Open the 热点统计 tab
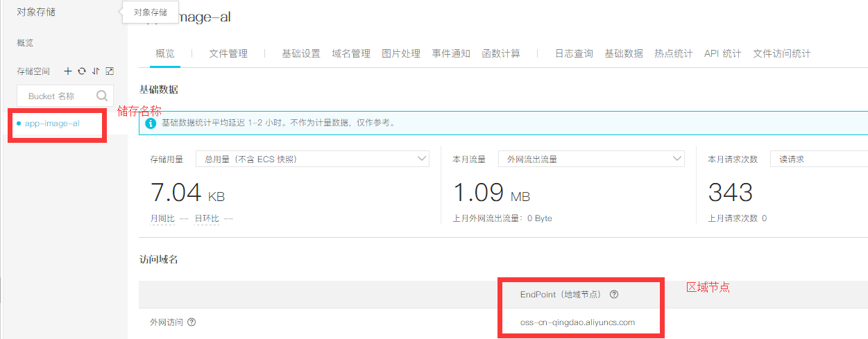 tap(674, 53)
